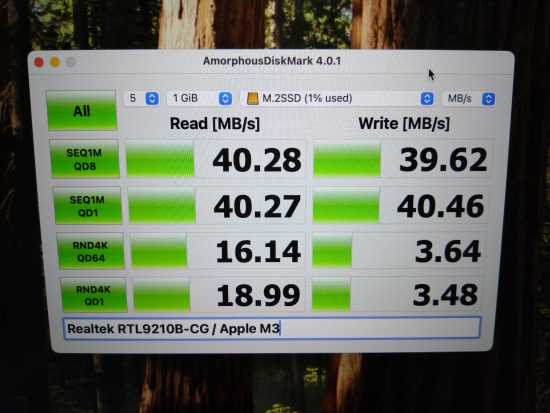Click the All benchmark button
Image resolution: width=550 pixels, height=413 pixels.
point(81,110)
